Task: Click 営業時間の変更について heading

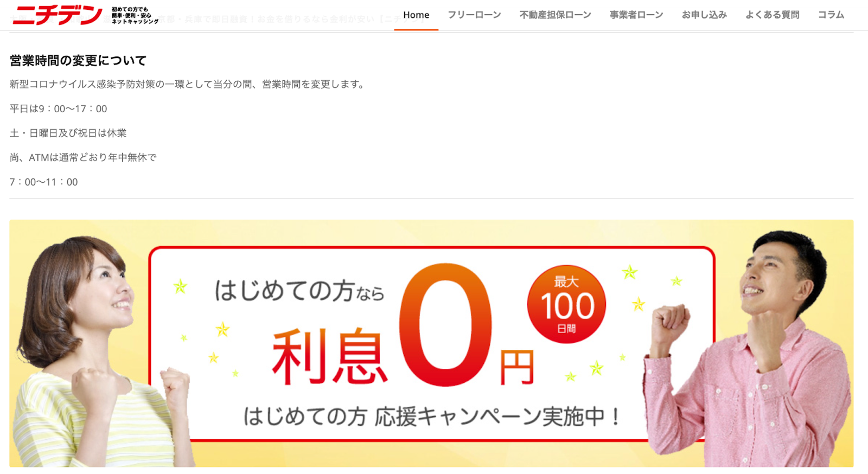Action: click(x=78, y=61)
